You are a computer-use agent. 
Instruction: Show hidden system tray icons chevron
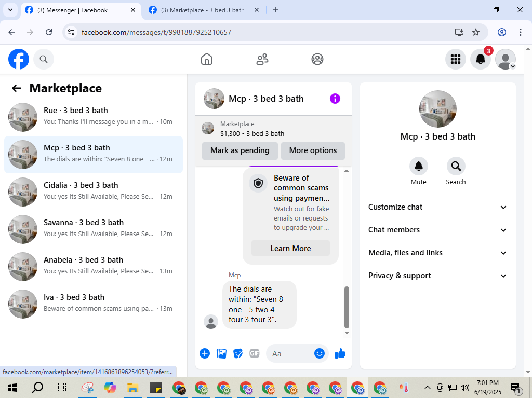coord(428,388)
